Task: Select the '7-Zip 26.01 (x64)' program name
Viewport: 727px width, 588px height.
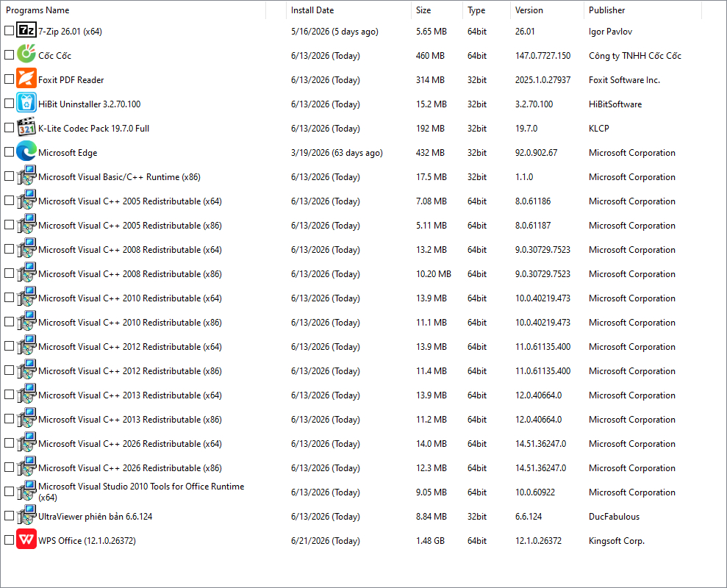Action: [70, 32]
